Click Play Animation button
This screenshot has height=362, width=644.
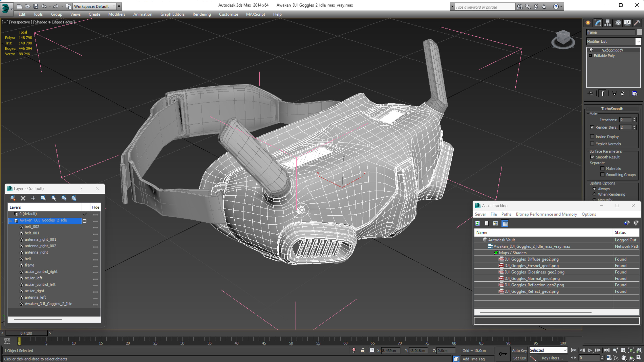(x=590, y=350)
